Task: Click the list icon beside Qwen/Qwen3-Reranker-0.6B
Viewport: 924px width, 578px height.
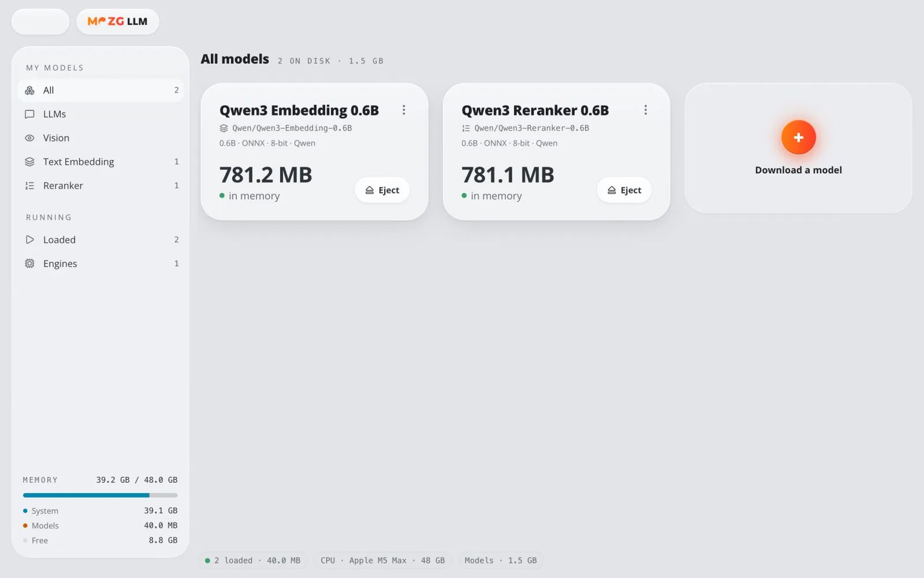Action: (465, 128)
